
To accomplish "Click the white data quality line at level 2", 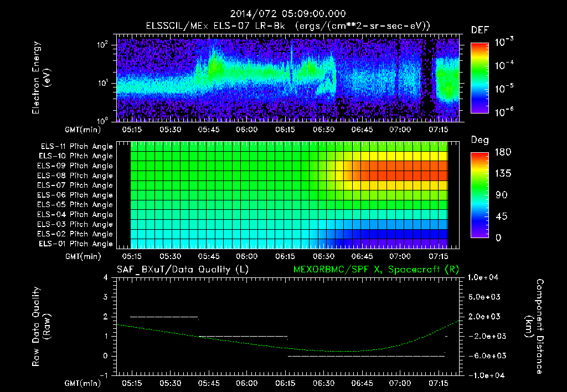I will pos(164,317).
